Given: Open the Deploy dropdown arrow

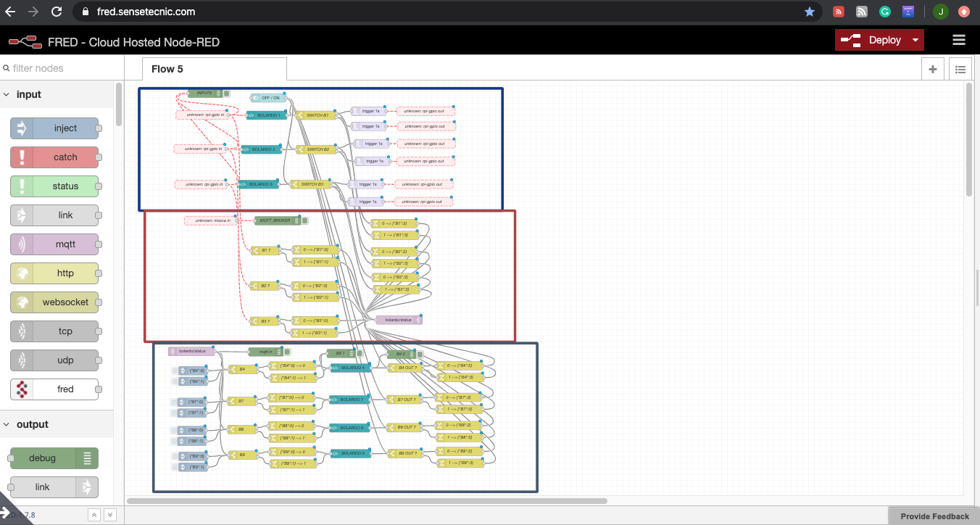Looking at the screenshot, I should click(916, 40).
